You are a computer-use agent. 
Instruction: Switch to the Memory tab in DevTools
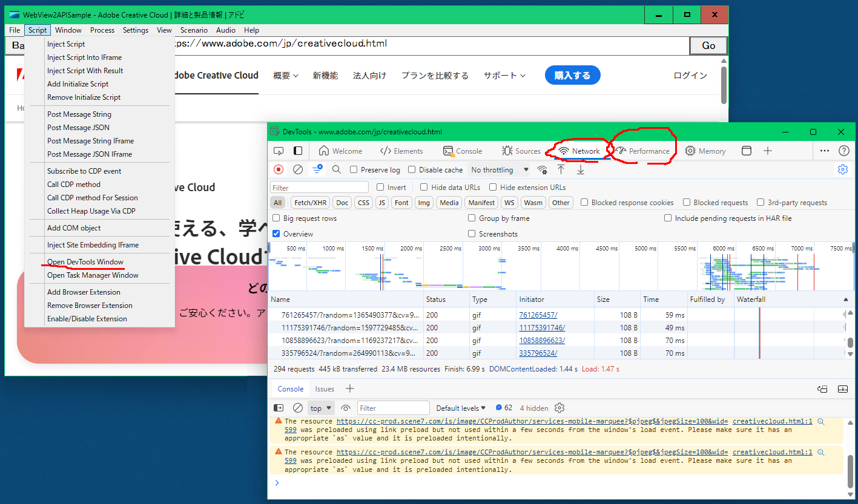point(705,151)
